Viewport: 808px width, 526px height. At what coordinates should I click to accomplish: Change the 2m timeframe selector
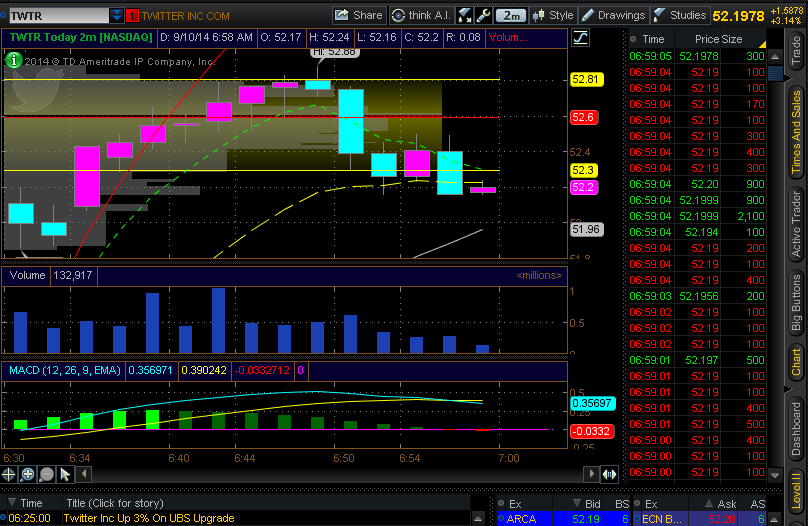(511, 15)
